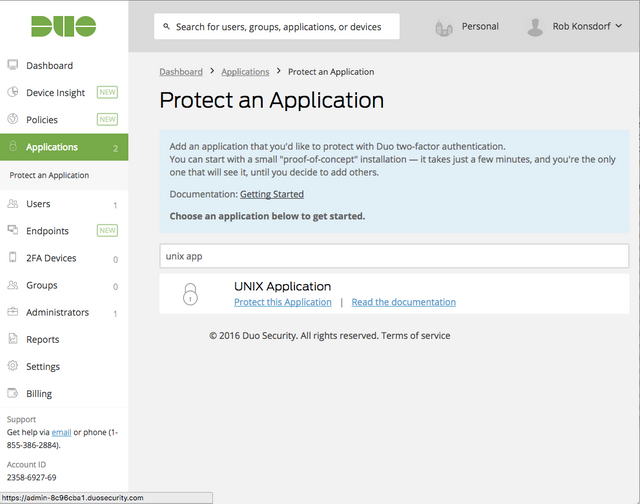
Task: Click Protect this Application link
Action: tap(283, 302)
